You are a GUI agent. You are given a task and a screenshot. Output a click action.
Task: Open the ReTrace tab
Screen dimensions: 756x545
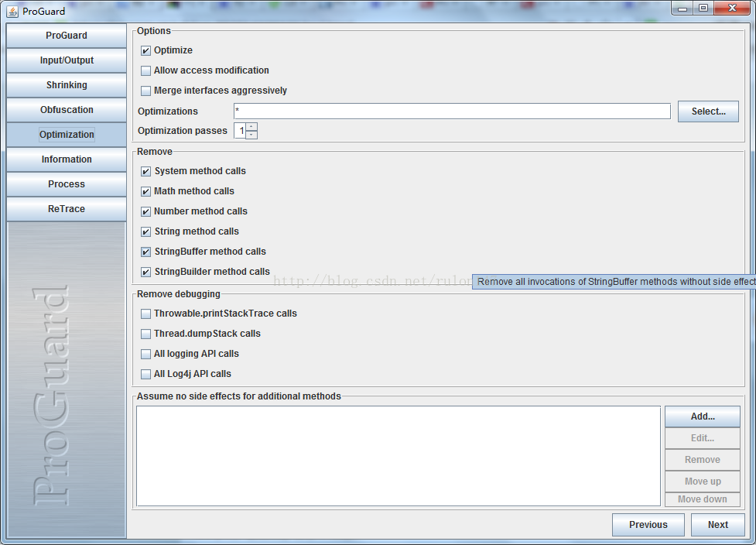67,209
